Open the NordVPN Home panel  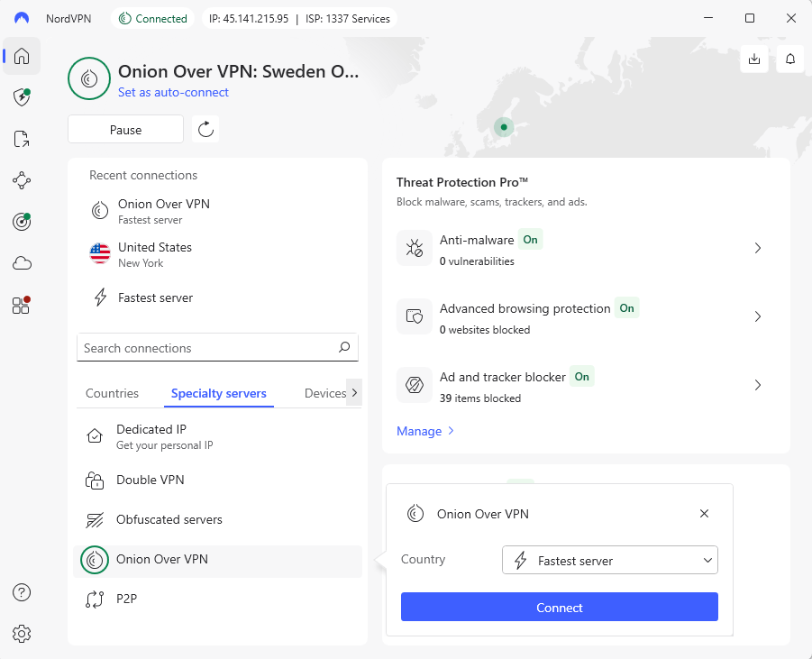point(21,56)
